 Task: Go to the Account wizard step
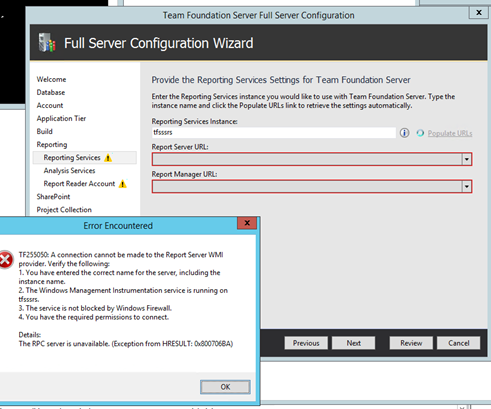coord(50,105)
